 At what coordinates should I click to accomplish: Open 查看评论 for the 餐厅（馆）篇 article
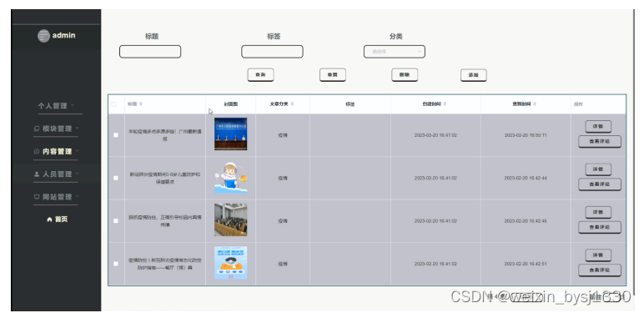click(x=600, y=270)
